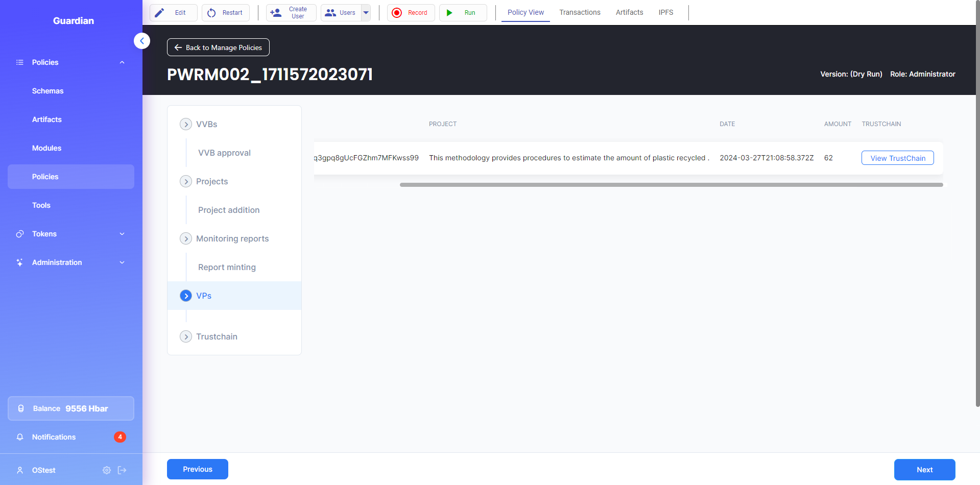Click the logout icon in sidebar footer
Screen dimensions: 980x485
pyautogui.click(x=122, y=470)
